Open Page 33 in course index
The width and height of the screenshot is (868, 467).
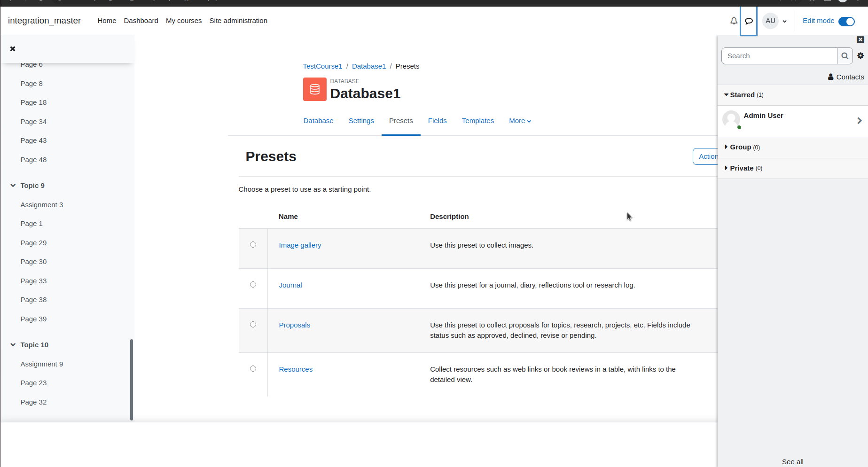[x=33, y=281]
